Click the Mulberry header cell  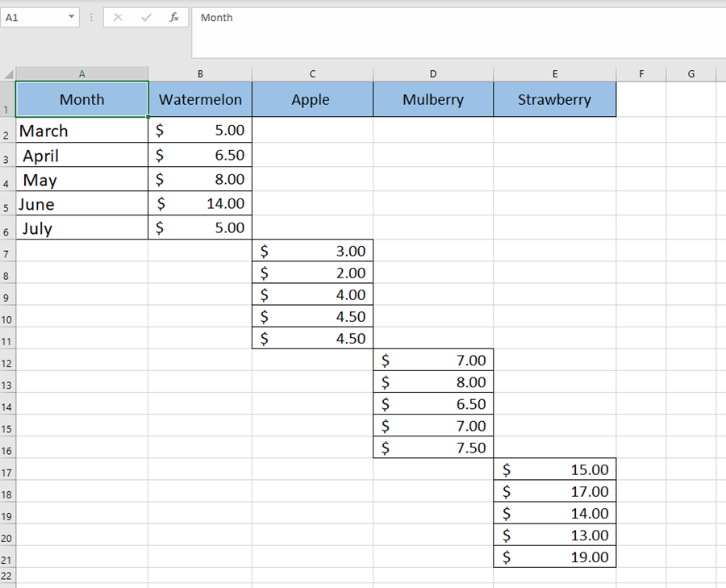pos(433,100)
